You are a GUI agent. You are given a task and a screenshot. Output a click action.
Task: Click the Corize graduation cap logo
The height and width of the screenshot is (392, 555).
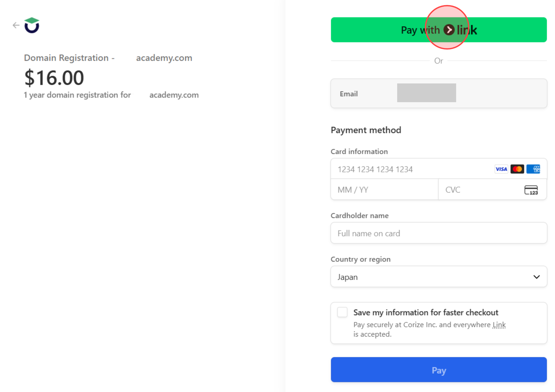click(32, 25)
